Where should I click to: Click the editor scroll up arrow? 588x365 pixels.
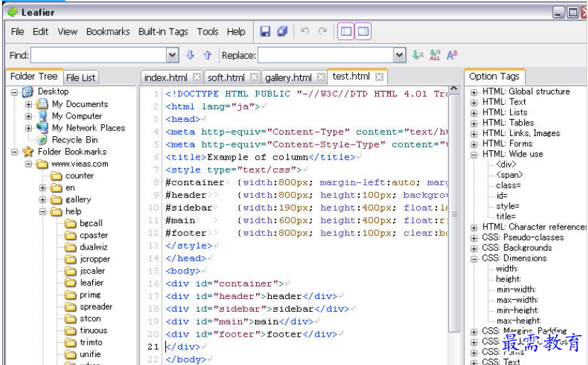click(x=454, y=89)
